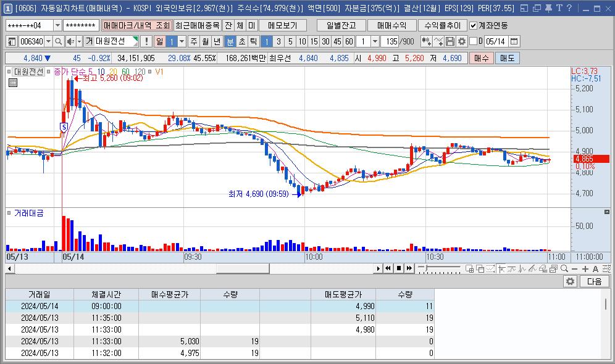This screenshot has width=615, height=364.
Task: Click the add-indicator candlestick icon
Action: [x=426, y=41]
